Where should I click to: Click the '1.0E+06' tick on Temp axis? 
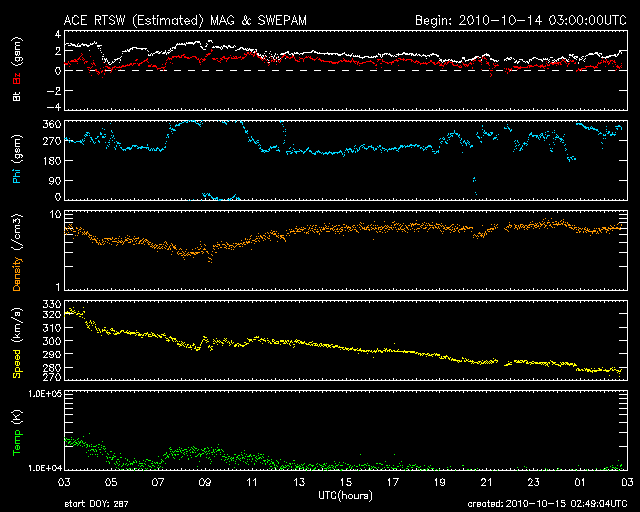tap(45, 394)
